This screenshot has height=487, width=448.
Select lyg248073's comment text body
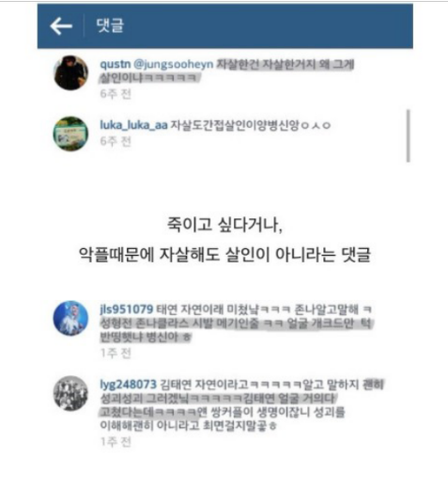[241, 405]
